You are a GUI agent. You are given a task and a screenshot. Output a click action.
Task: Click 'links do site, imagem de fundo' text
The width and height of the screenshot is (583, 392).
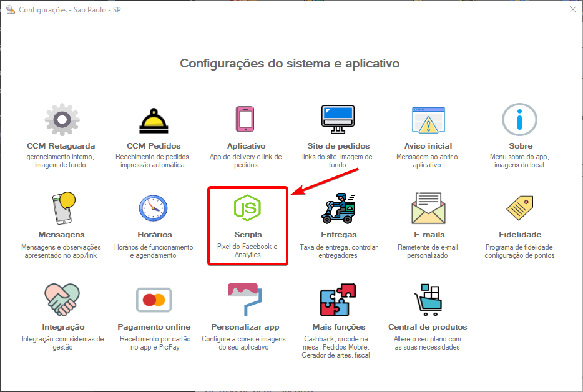pos(337,161)
